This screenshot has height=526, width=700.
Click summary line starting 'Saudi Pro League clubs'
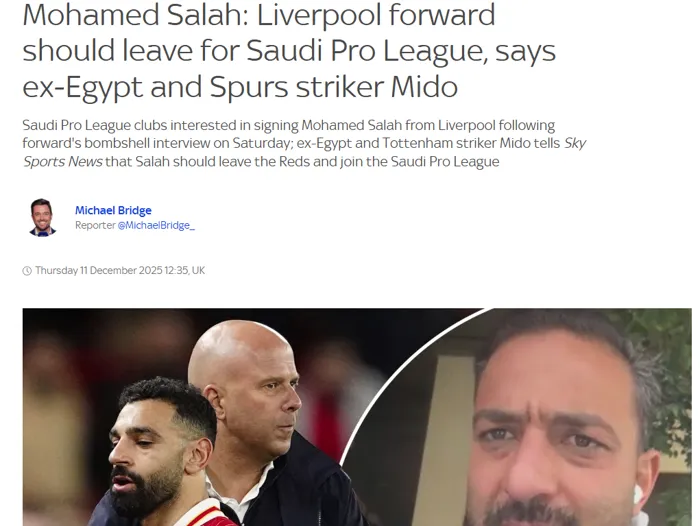click(x=288, y=125)
